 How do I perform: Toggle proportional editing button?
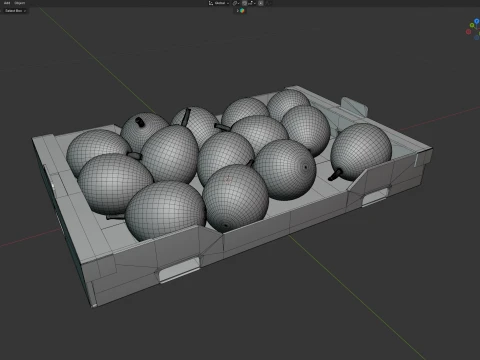[x=261, y=3]
